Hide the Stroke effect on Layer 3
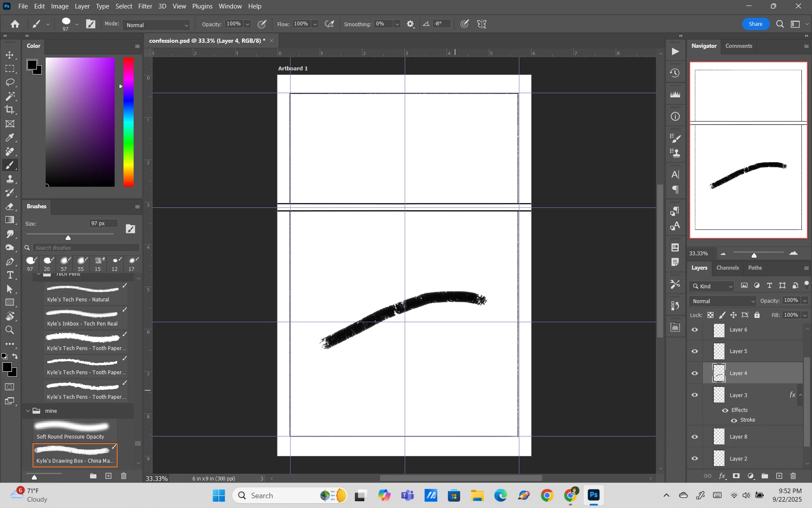The height and width of the screenshot is (508, 812). pos(734,420)
